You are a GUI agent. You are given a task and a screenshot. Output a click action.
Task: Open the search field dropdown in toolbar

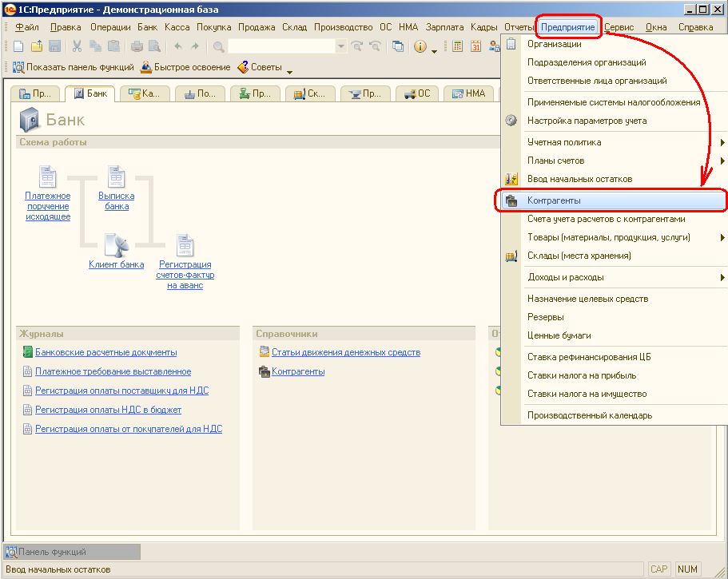tap(341, 47)
